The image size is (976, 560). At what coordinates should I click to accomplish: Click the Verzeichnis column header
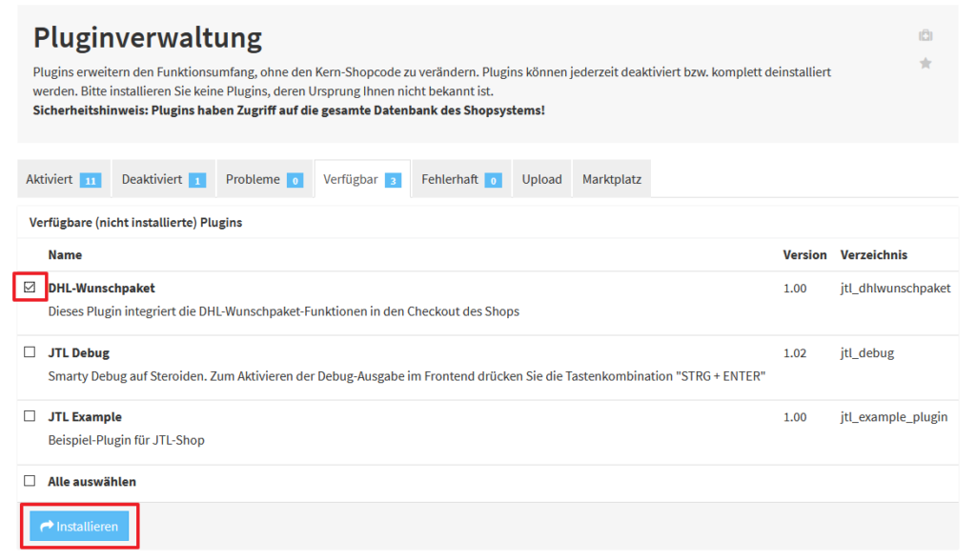point(873,255)
